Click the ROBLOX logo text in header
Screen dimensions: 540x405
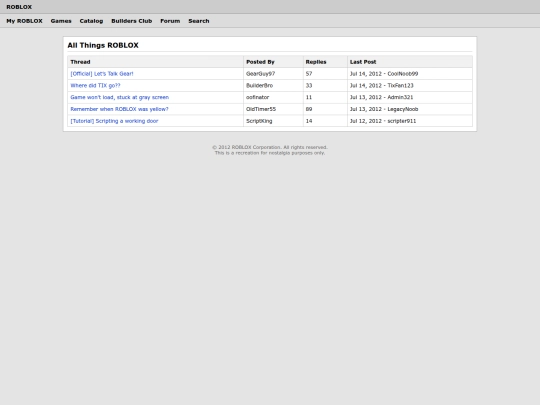point(19,7)
